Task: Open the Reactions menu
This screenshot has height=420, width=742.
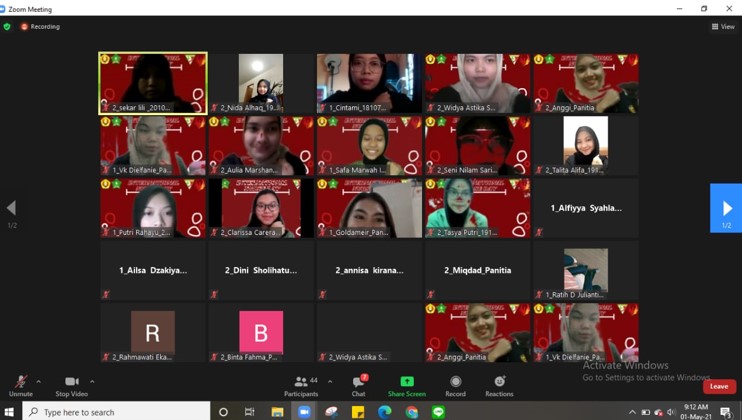Action: pos(499,381)
